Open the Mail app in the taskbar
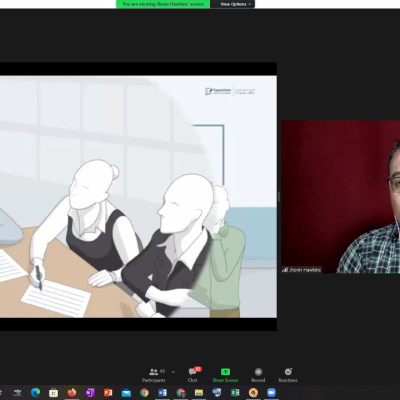This screenshot has width=400, height=400. click(x=126, y=393)
